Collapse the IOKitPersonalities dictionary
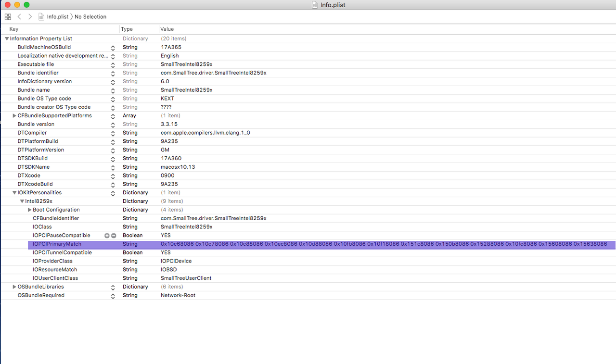This screenshot has height=364, width=616. [x=14, y=193]
